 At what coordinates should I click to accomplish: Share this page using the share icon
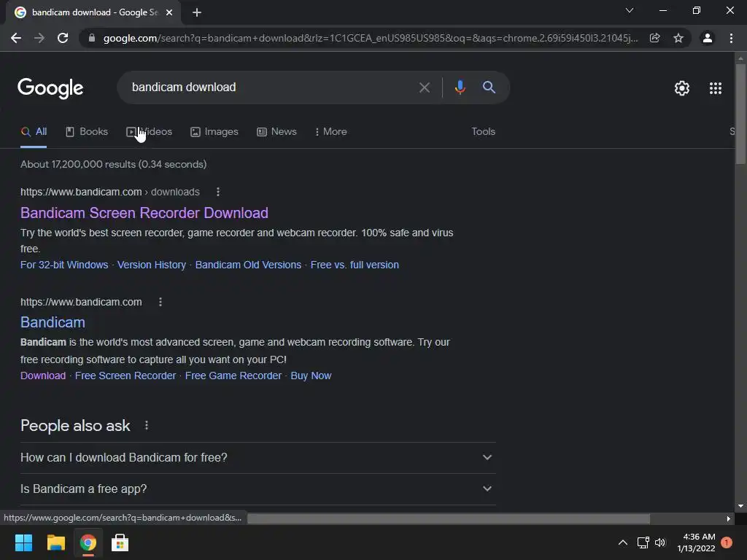point(654,38)
